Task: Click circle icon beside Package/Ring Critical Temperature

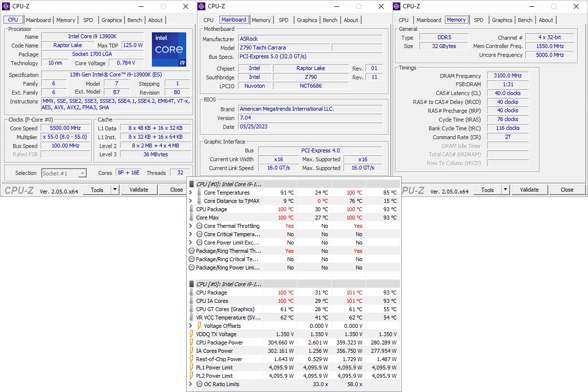Action: coord(192,259)
